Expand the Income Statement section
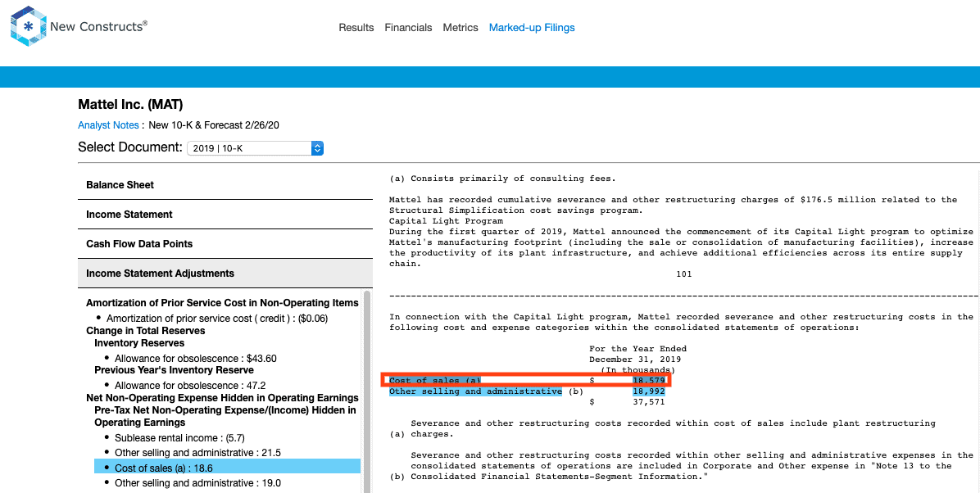Viewport: 980px width, 493px height. 225,215
